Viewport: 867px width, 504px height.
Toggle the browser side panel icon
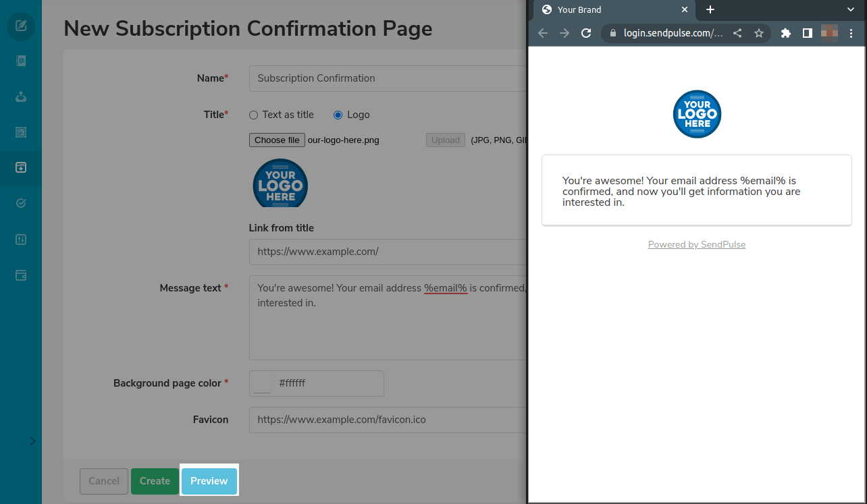[807, 33]
